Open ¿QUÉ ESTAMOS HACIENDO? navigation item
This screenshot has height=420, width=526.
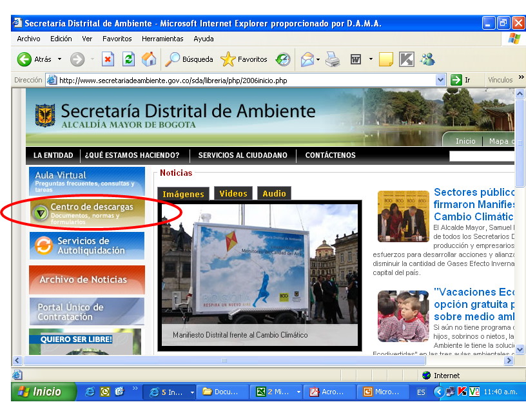coord(132,155)
